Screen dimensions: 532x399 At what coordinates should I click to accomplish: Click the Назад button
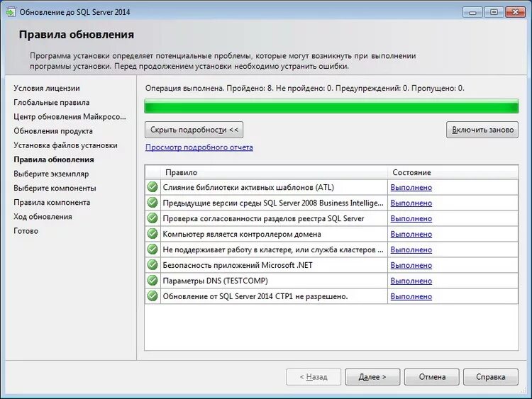(314, 377)
